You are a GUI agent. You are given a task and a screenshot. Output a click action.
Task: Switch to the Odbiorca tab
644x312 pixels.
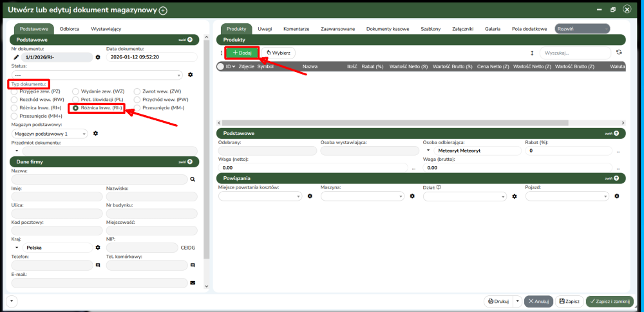click(69, 28)
